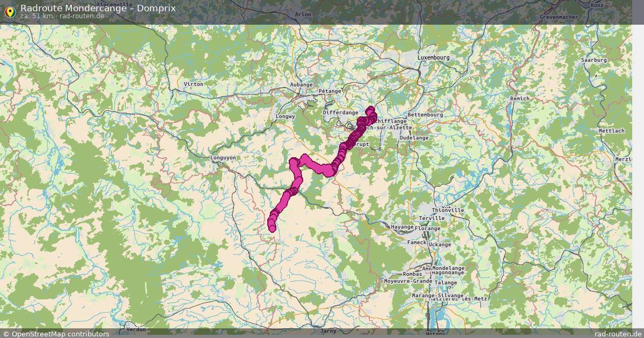Screen dimensions: 644x338
Task: Click the ca. 51 km subtitle text
Action: (x=36, y=16)
